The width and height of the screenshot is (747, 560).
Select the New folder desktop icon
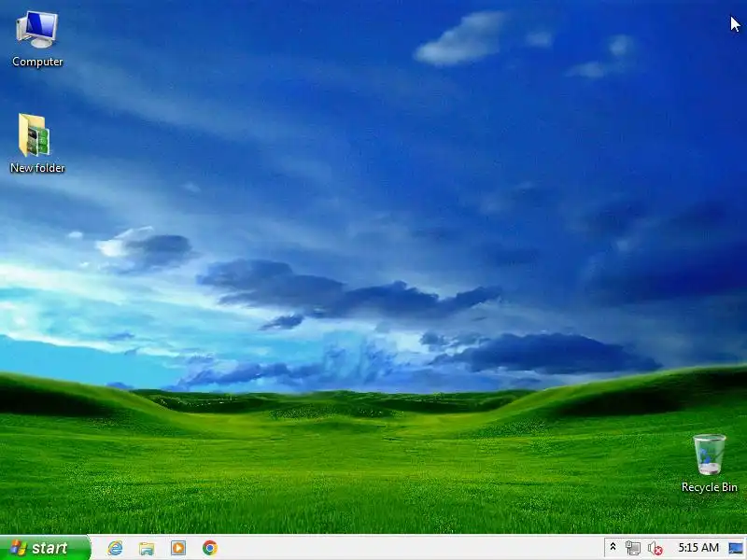click(37, 143)
